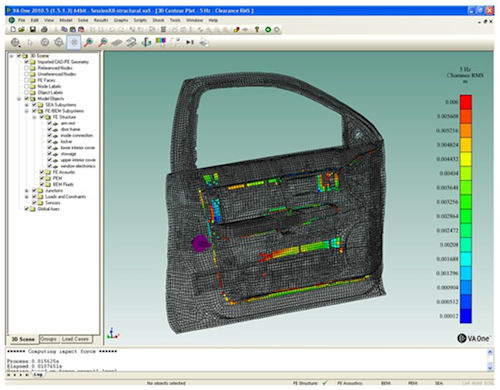500x390 pixels.
Task: Click the horizontal lines list icon in top toolbar
Action: [163, 29]
